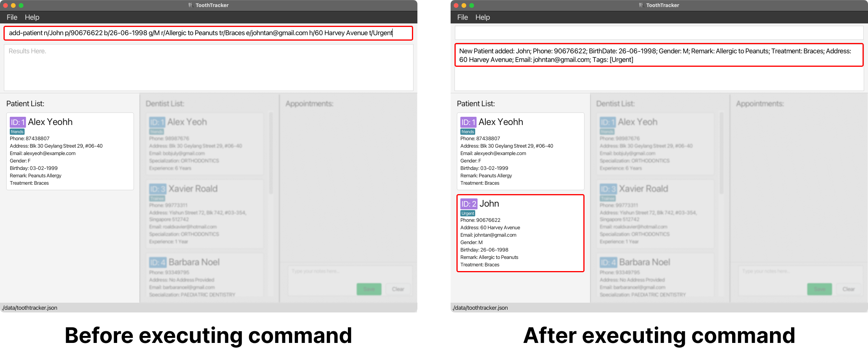Open File menu in the right ToothTracker window
This screenshot has width=868, height=348.
click(x=463, y=17)
